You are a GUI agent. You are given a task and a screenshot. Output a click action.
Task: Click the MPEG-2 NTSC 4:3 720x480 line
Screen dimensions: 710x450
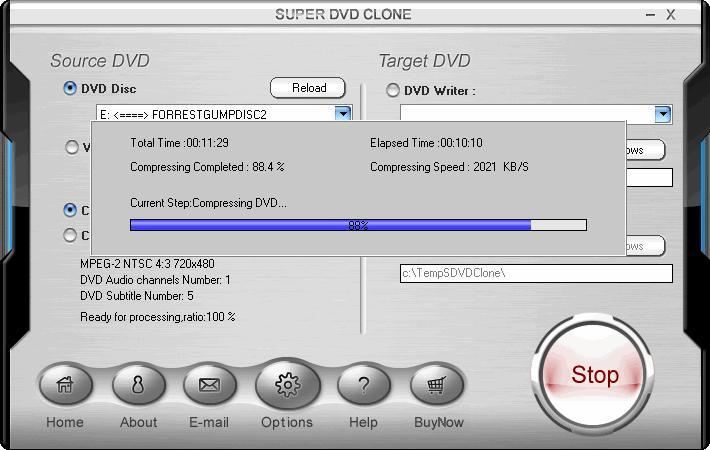point(147,263)
